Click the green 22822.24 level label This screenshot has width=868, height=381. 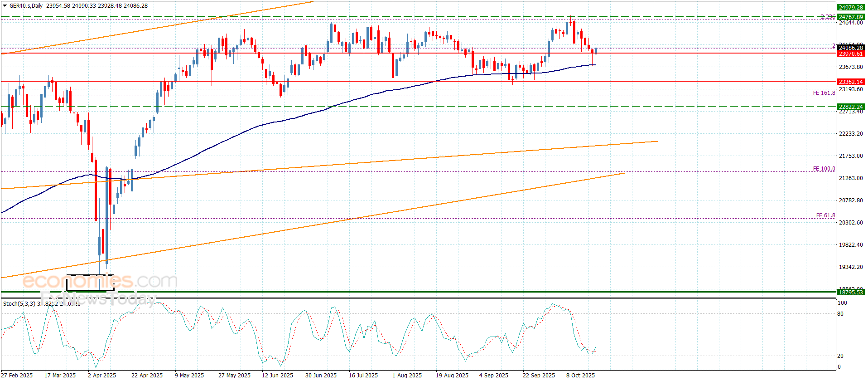tap(850, 107)
